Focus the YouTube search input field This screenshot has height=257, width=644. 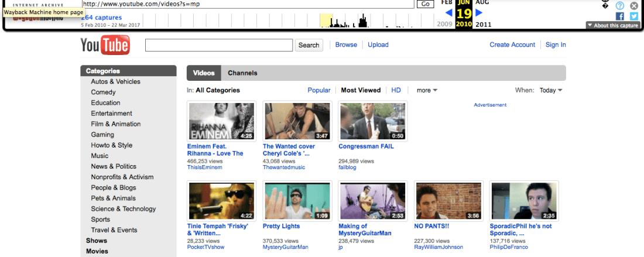(x=219, y=45)
